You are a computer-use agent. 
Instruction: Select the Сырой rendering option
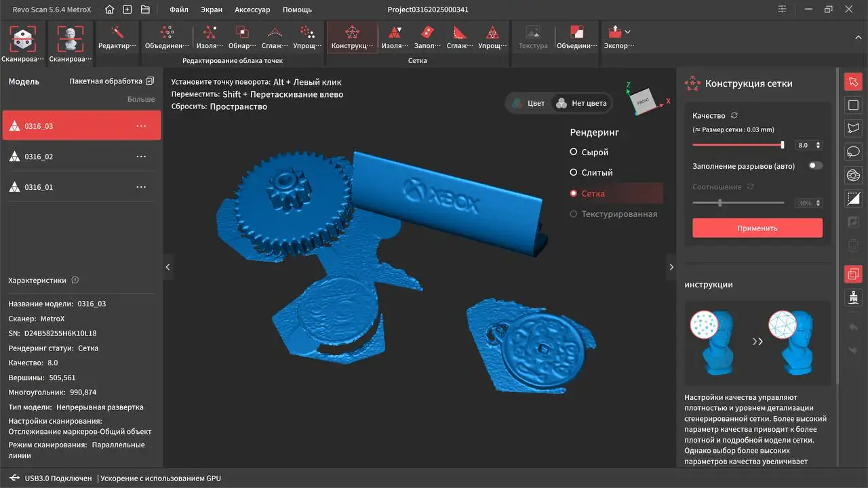tap(589, 152)
